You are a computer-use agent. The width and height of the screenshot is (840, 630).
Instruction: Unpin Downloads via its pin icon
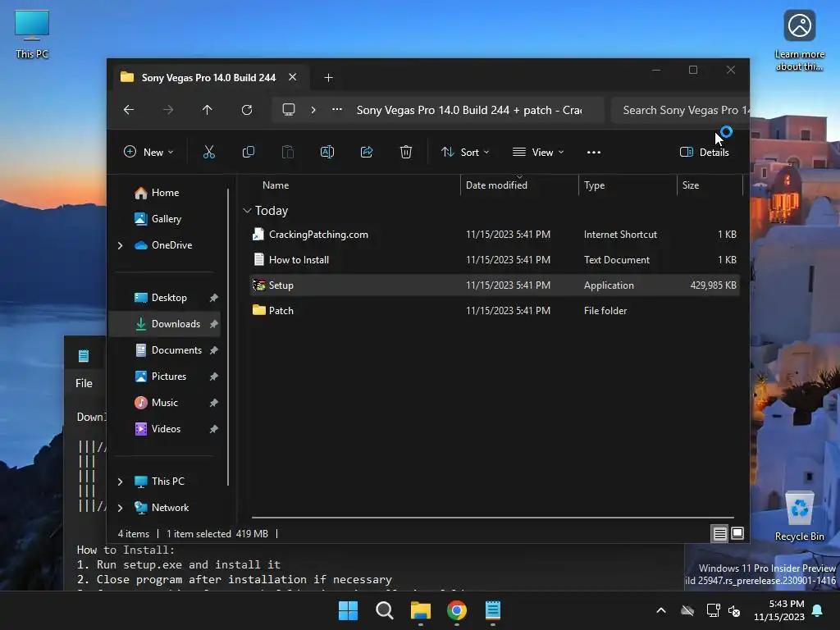point(214,323)
